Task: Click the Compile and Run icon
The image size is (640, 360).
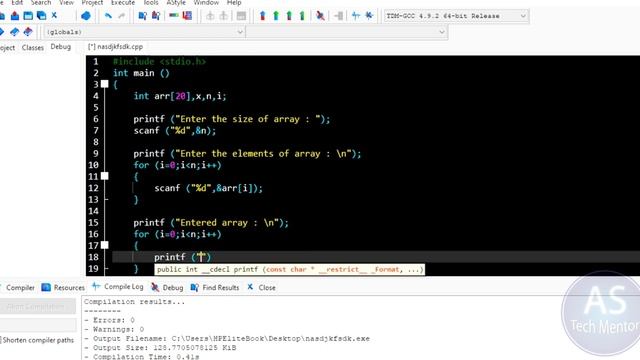Action: [x=289, y=16]
